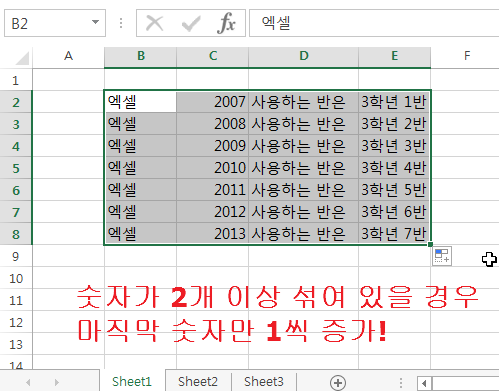This screenshot has height=391, width=499.
Task: Expand the Name Box dropdown arrow
Action: (x=95, y=22)
